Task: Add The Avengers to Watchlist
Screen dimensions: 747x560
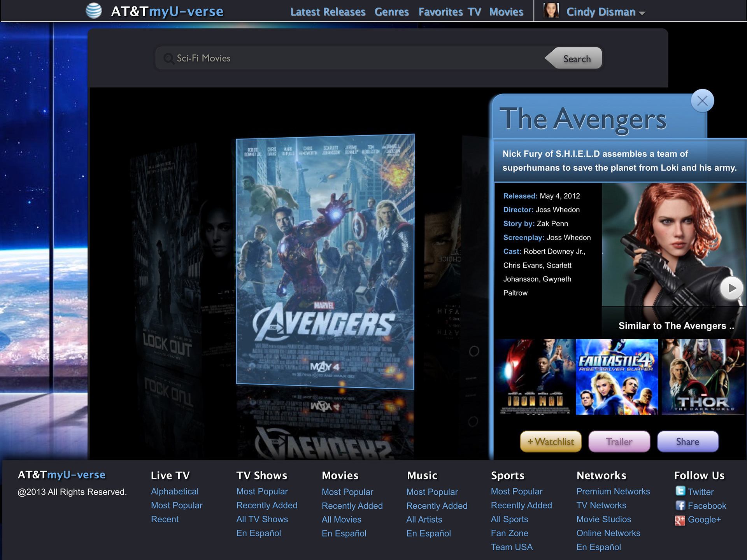Action: pos(551,441)
